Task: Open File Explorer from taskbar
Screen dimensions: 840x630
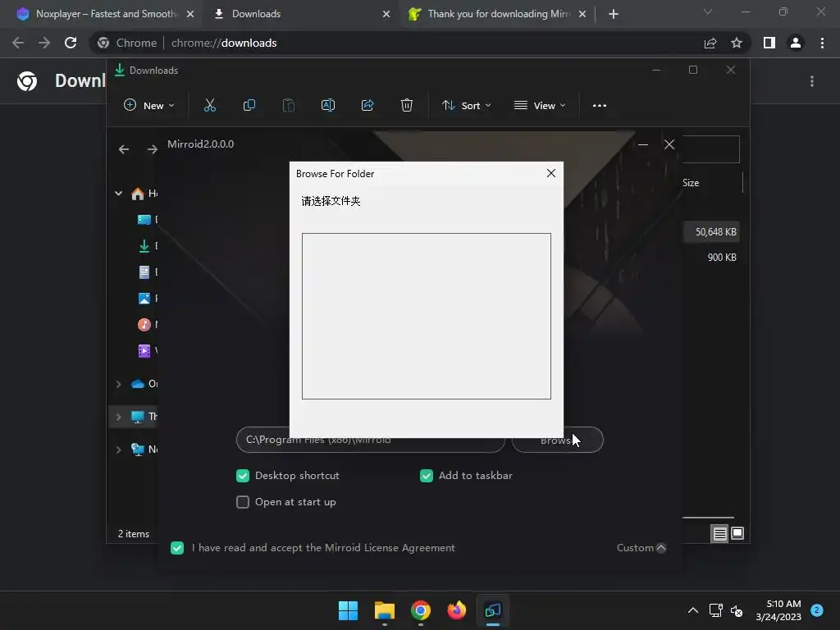Action: [385, 610]
